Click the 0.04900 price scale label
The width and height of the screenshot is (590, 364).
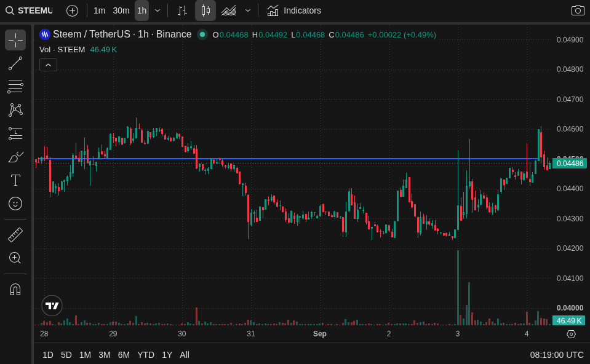[570, 40]
